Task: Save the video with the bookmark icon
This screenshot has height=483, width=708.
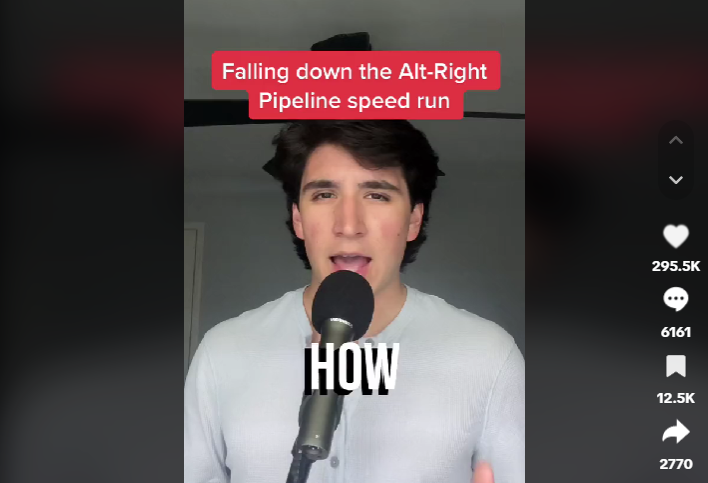Action: (675, 366)
